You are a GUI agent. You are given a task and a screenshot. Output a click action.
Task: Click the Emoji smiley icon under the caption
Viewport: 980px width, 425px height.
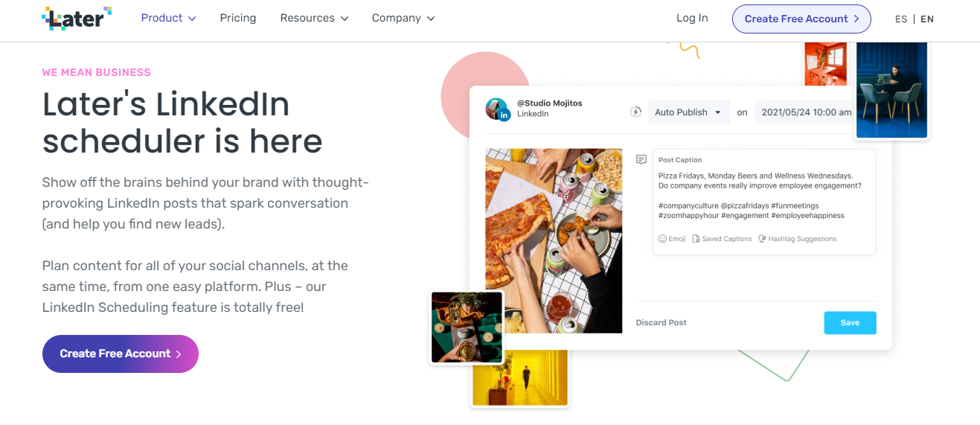(662, 239)
